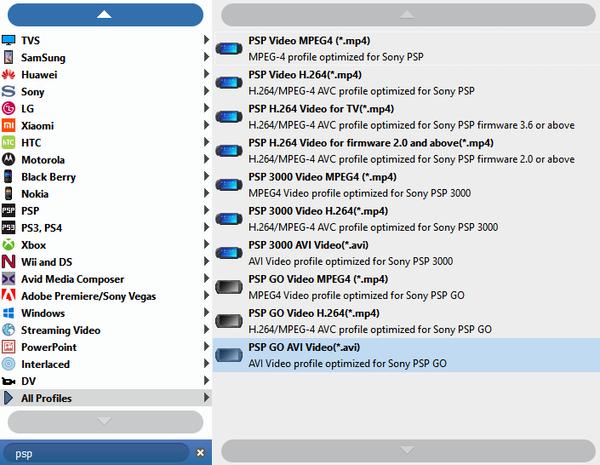
Task: Click the Interlaced disc icon
Action: (x=8, y=364)
